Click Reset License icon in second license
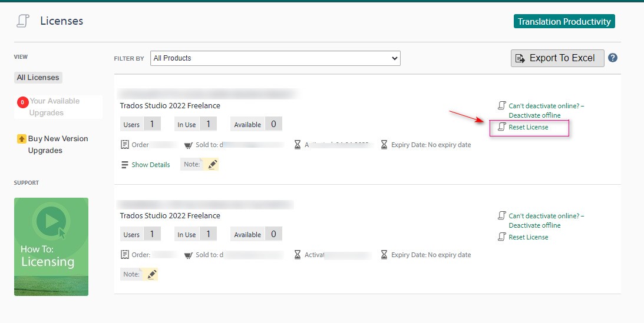This screenshot has height=323, width=644. click(501, 237)
